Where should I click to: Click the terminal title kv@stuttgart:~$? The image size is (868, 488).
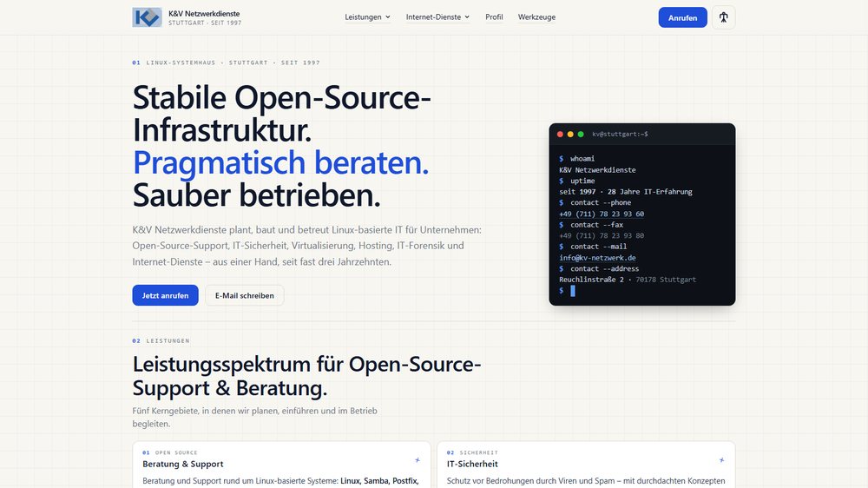point(620,134)
